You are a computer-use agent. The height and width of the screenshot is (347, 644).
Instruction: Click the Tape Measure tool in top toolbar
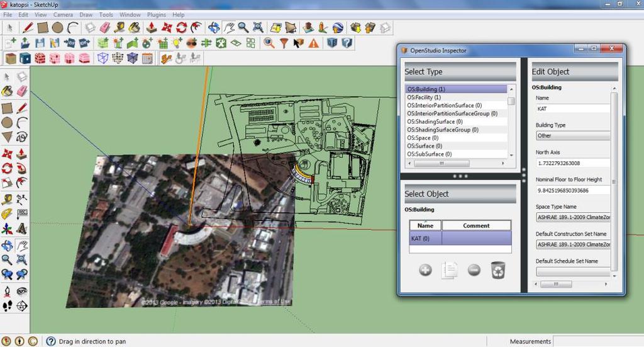click(119, 28)
